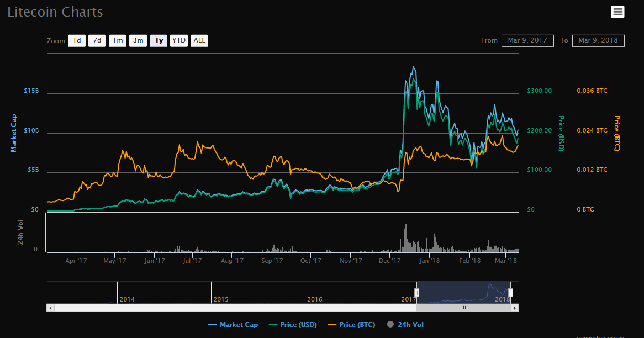The height and width of the screenshot is (338, 644).
Task: Toggle Price (BTC) series in legend
Action: pyautogui.click(x=352, y=324)
